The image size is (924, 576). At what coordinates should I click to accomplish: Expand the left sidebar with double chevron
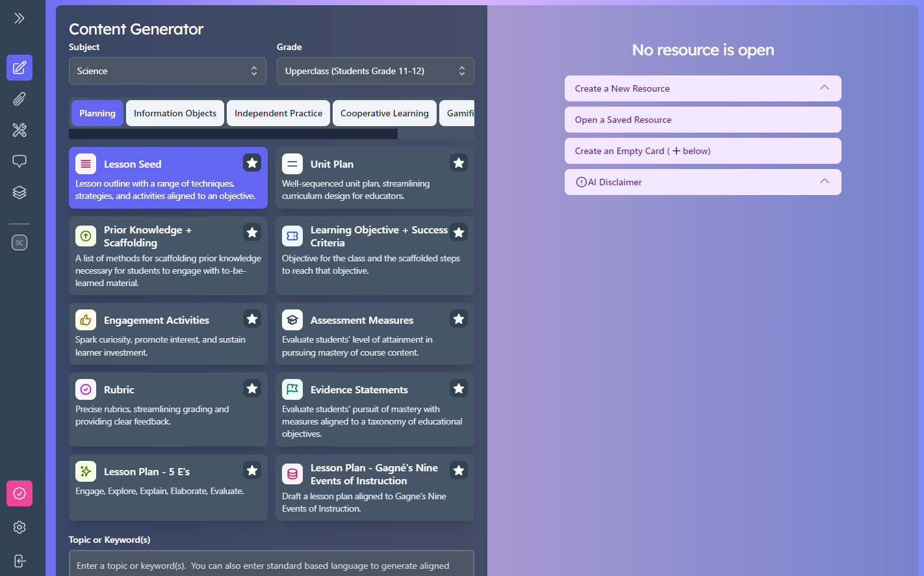[19, 18]
